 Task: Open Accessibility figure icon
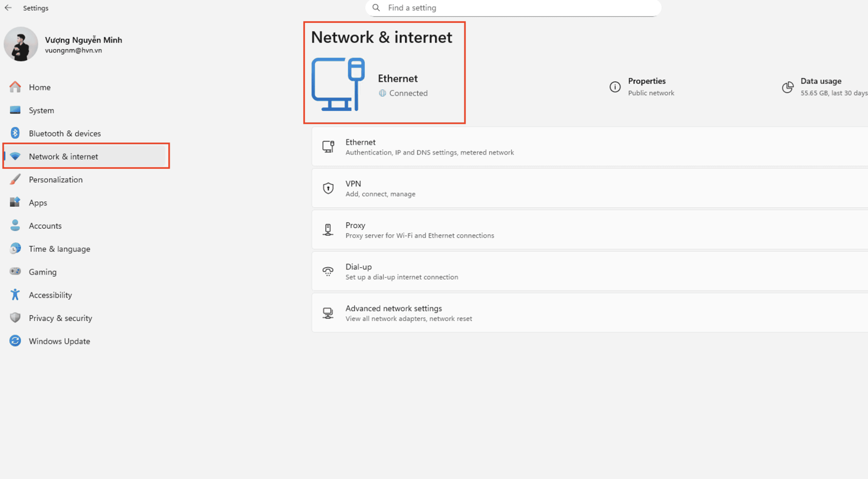tap(15, 295)
